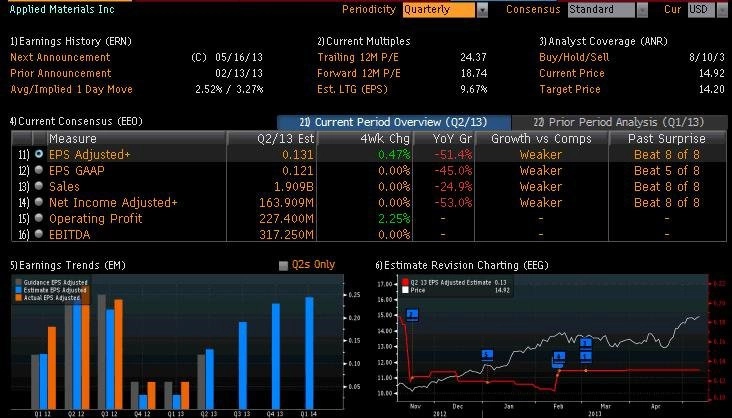Click the 2.52% / 3.27% day move value

pyautogui.click(x=229, y=89)
